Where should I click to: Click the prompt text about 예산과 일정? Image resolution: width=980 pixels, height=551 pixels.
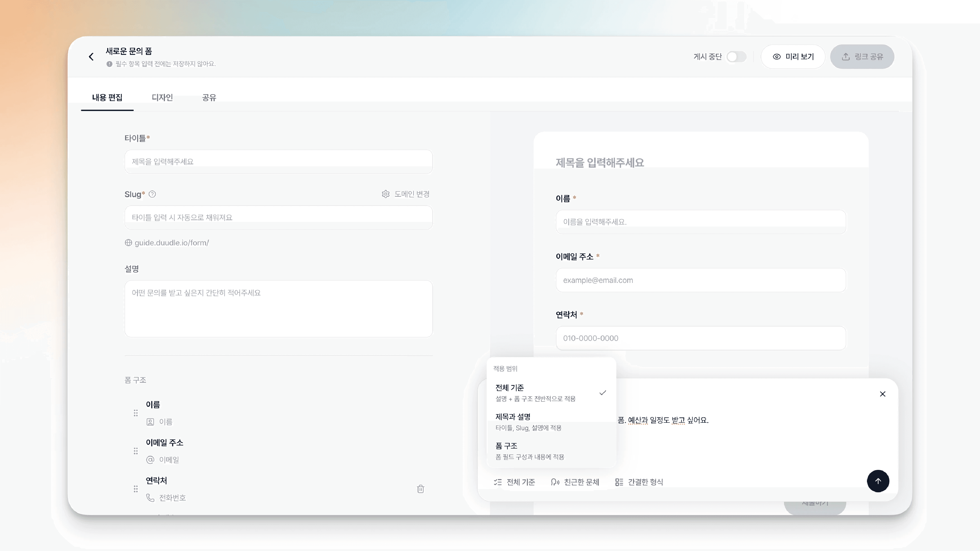(x=663, y=420)
